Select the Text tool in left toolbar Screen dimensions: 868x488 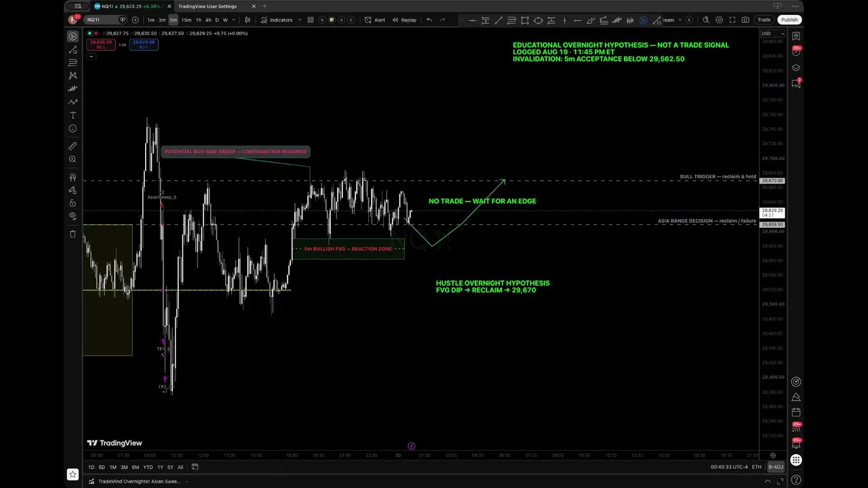(x=73, y=115)
